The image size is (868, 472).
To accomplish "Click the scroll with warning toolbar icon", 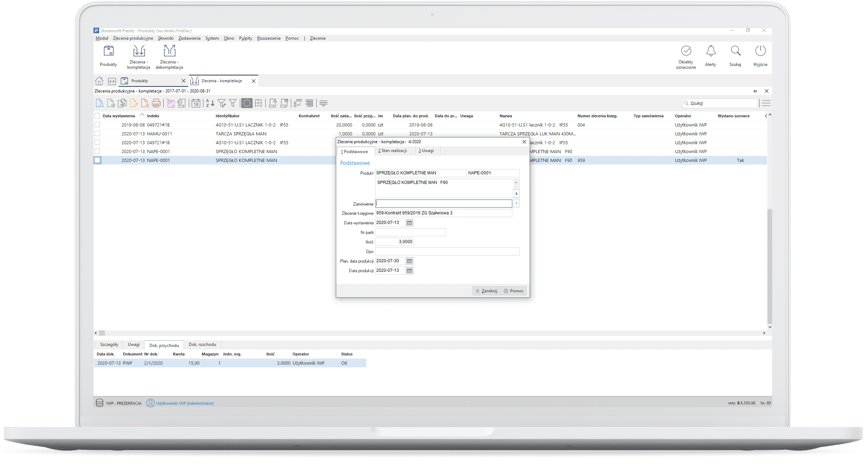I will click(272, 103).
